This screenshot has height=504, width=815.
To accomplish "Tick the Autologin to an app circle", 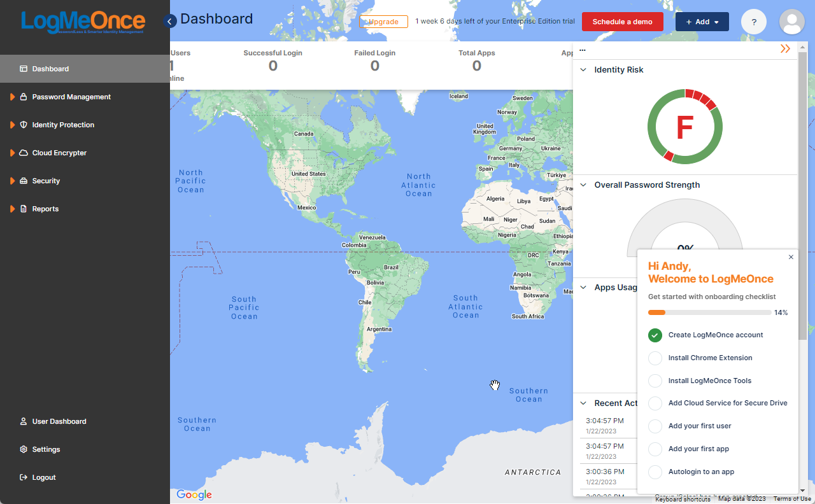I will (655, 472).
